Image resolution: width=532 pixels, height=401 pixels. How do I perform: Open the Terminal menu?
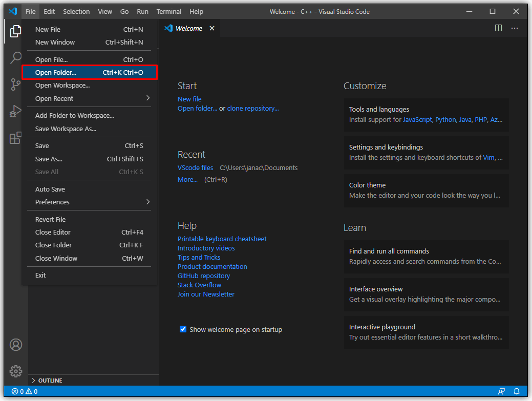point(168,12)
